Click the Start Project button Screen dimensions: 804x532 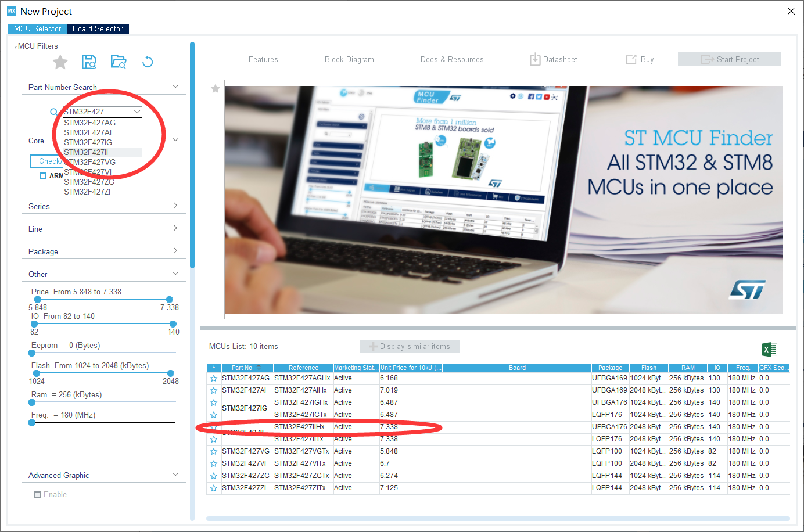pyautogui.click(x=730, y=59)
